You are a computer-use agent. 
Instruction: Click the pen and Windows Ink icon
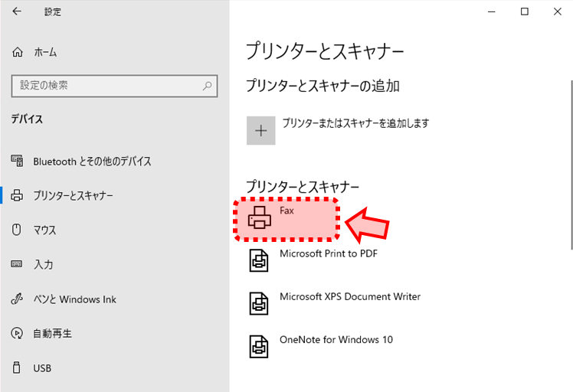click(18, 299)
